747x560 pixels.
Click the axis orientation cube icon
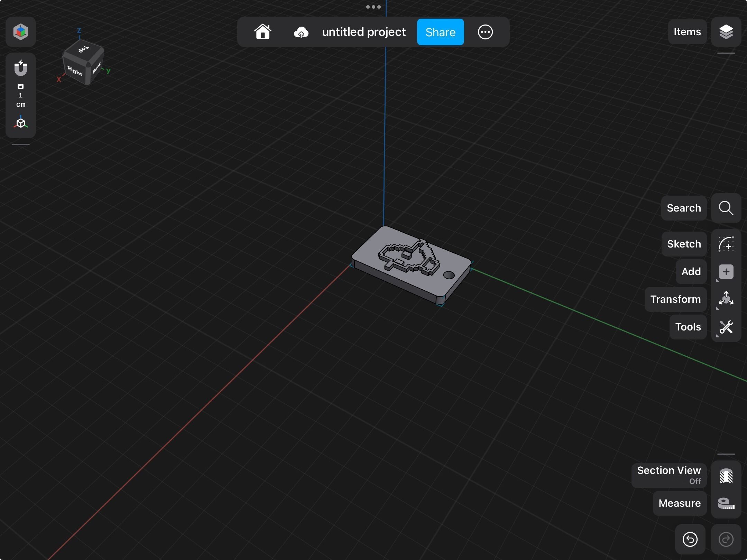tap(21, 122)
